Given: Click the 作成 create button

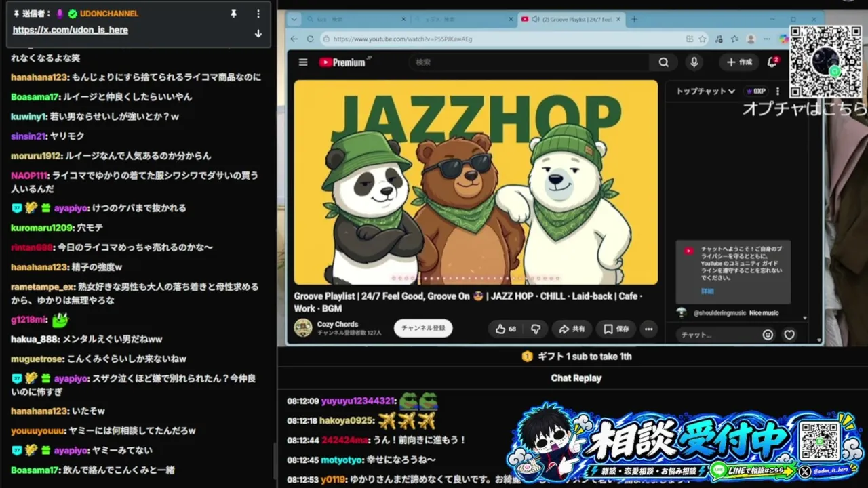Looking at the screenshot, I should 739,62.
